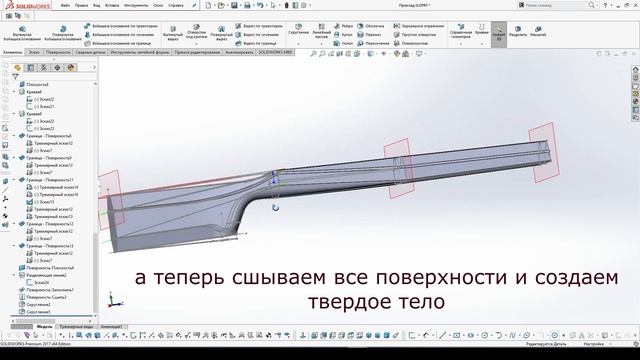This screenshot has height=360, width=640.
Task: Collapse the Граница-Поверхность13 tree node
Action: pos(14,246)
